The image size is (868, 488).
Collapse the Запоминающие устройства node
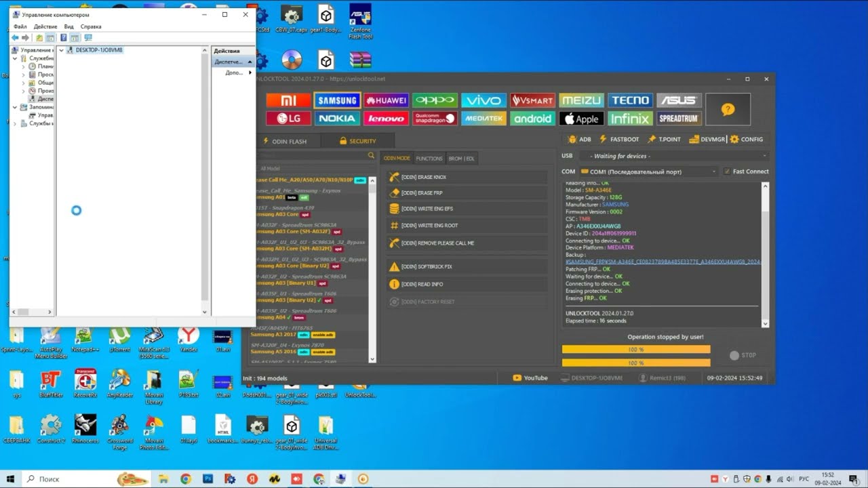click(x=16, y=107)
